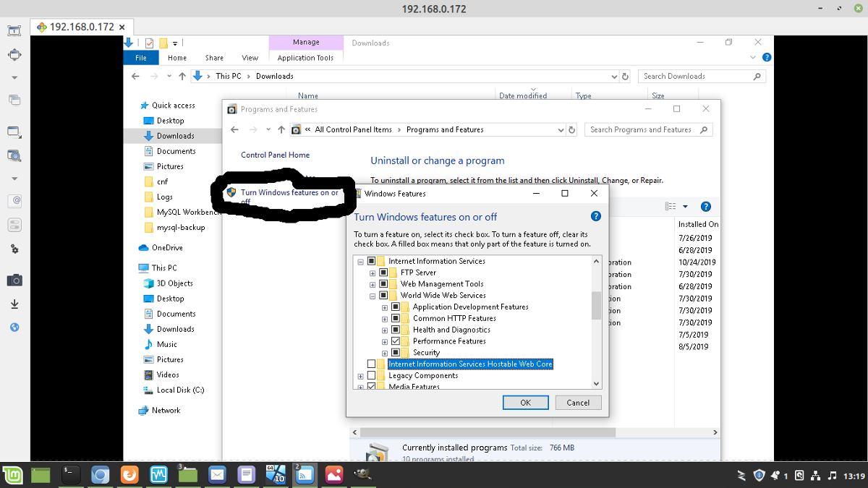Click refresh button in Programs and Features address bar
The image size is (868, 488).
571,129
